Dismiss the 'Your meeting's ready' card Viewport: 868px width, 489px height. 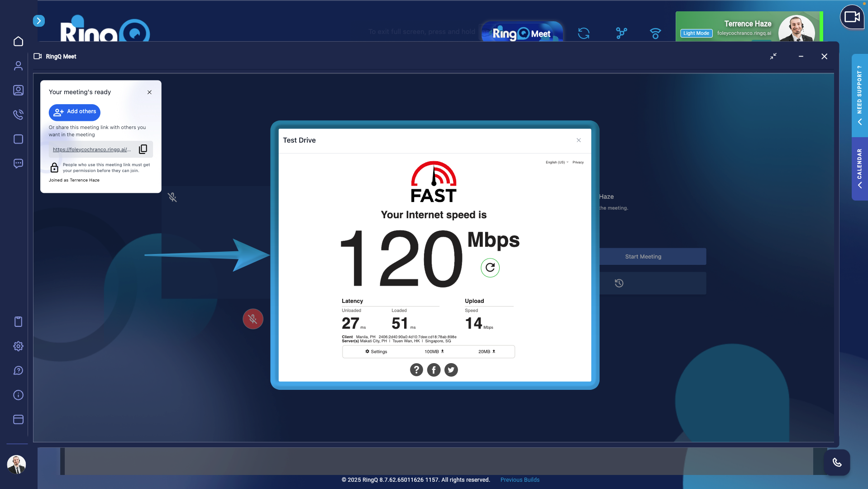click(149, 92)
